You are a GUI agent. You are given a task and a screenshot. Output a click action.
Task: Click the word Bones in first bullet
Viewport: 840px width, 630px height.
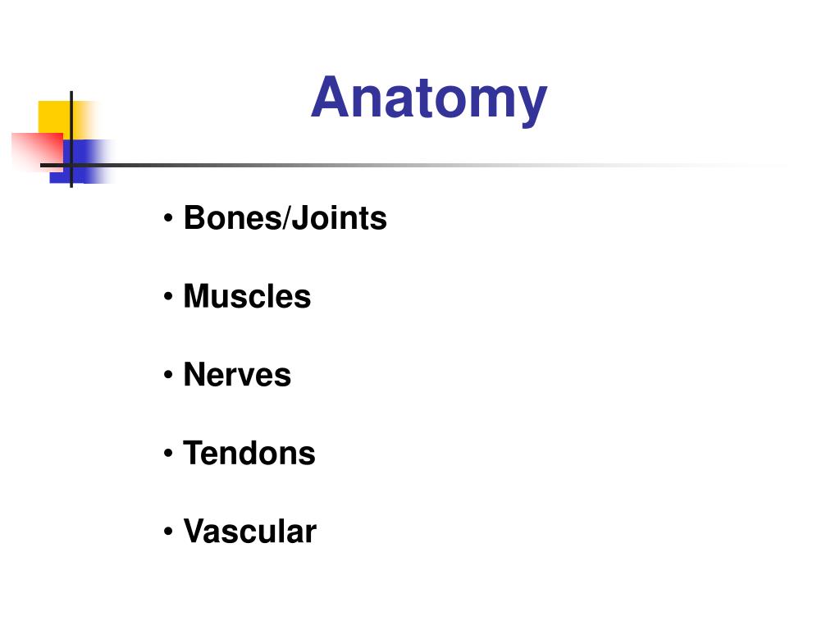pos(232,218)
